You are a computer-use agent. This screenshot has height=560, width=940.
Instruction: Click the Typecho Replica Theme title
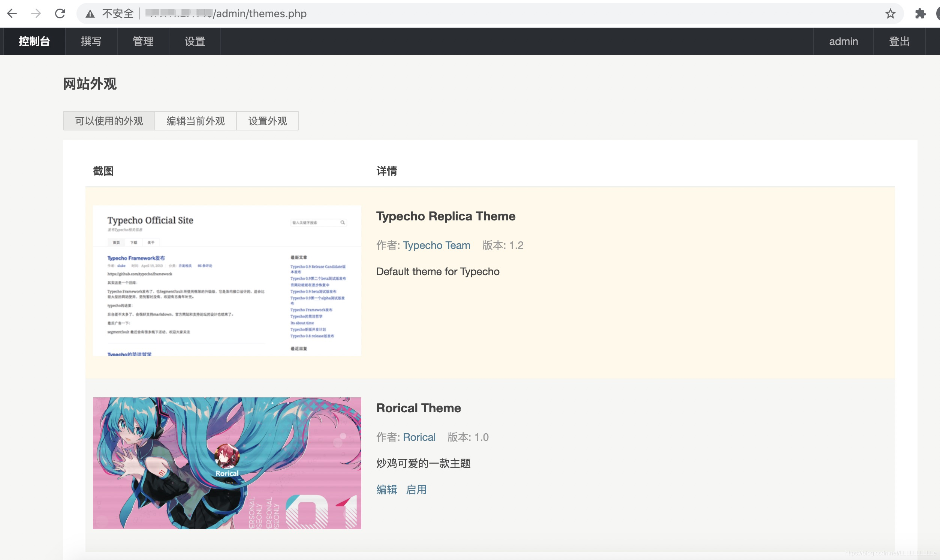point(446,216)
